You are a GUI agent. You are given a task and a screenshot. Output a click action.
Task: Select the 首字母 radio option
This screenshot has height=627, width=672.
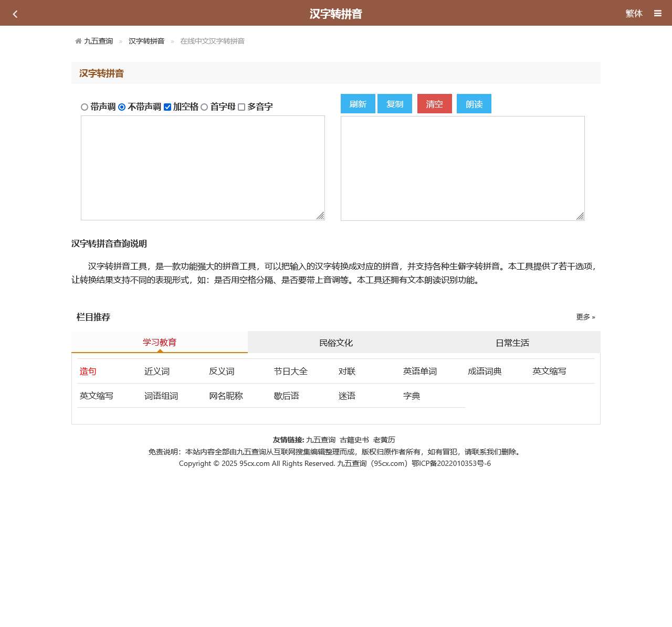(204, 107)
